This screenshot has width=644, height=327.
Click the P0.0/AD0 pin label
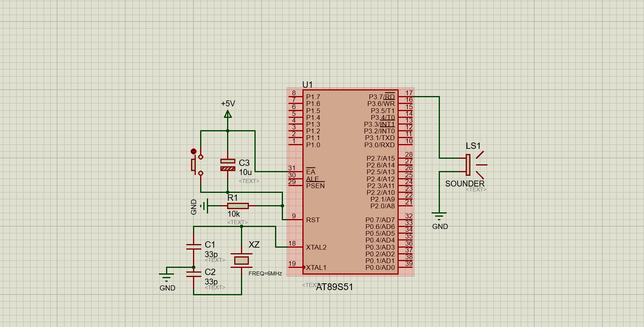(380, 267)
